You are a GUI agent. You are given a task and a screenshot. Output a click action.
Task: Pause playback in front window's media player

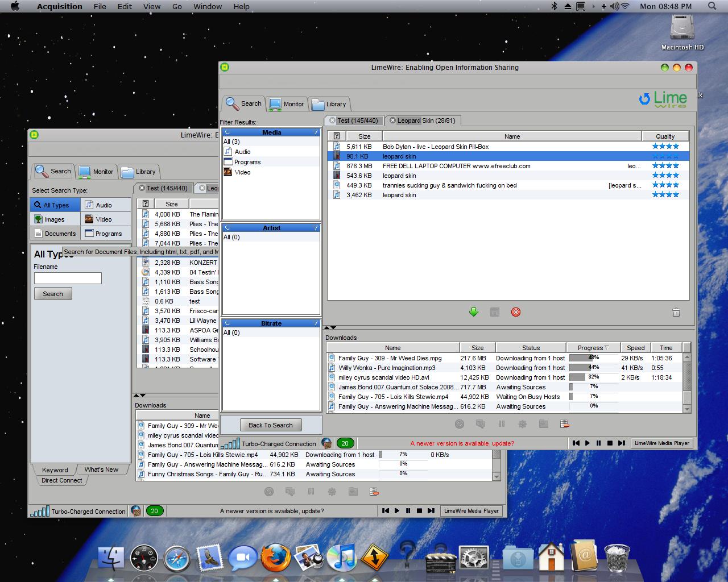pyautogui.click(x=598, y=443)
